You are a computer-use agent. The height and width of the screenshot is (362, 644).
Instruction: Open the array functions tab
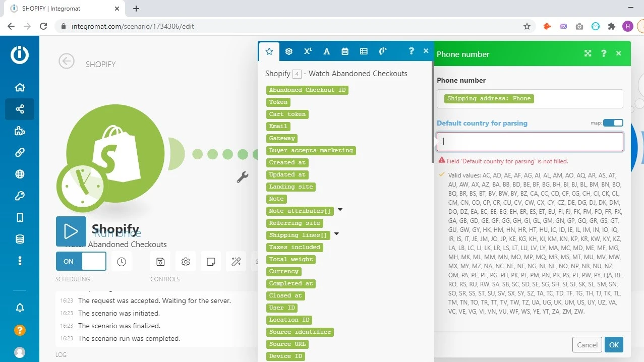[364, 51]
